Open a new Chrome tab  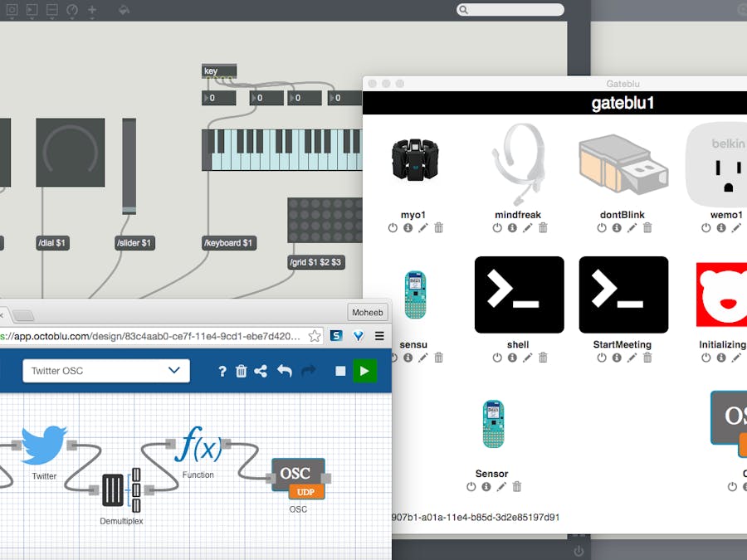coord(23,314)
